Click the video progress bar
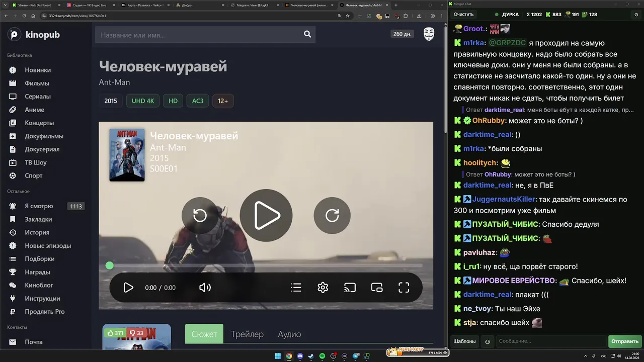 (x=266, y=265)
